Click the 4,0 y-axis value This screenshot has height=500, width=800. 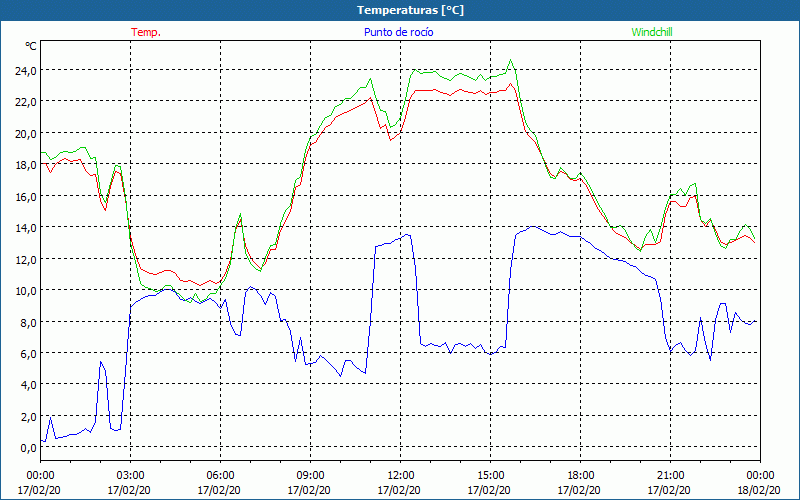(29, 385)
